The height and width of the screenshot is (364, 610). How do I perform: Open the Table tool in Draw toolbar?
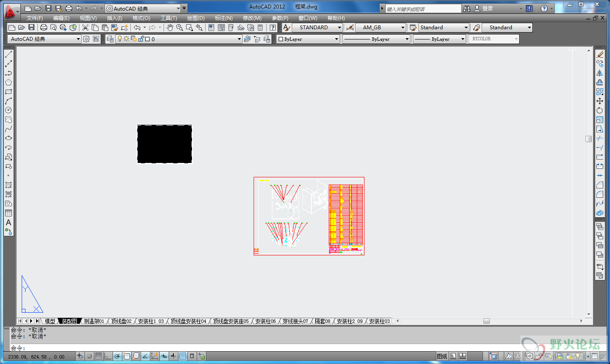tap(8, 213)
